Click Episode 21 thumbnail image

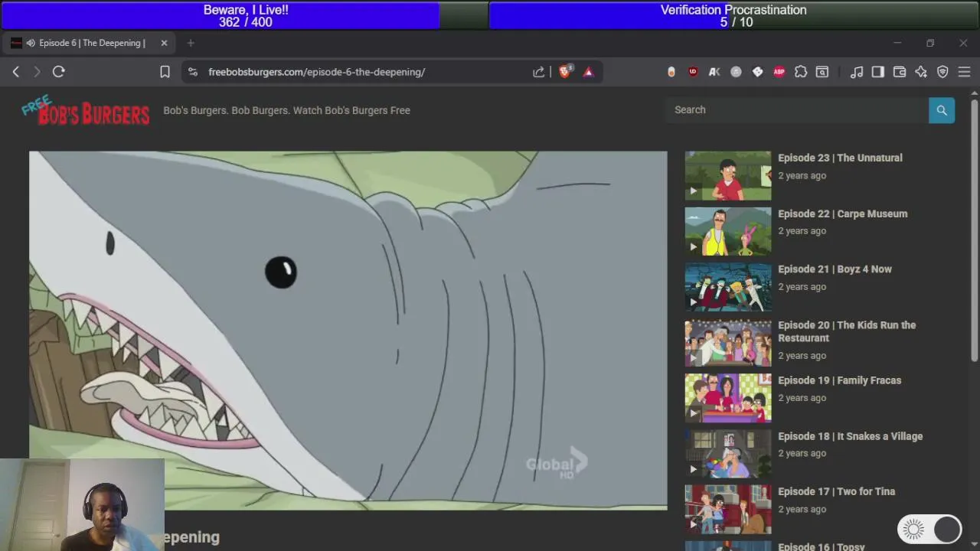pos(728,287)
